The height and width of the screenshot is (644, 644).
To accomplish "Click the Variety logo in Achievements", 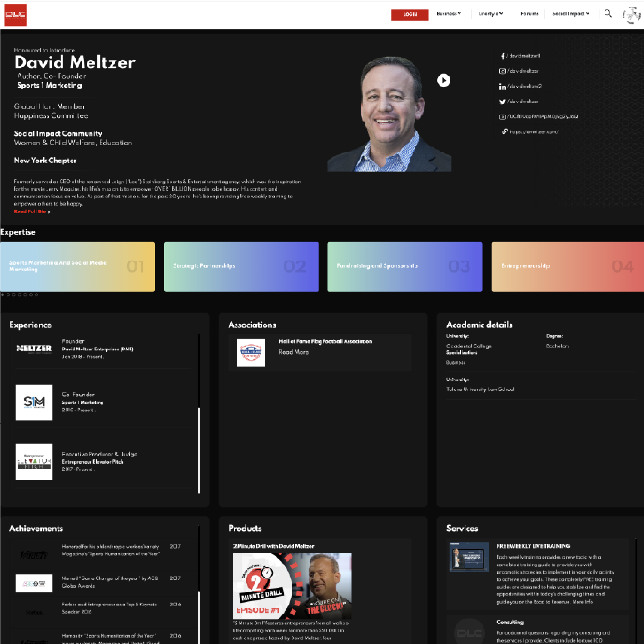I will (34, 555).
